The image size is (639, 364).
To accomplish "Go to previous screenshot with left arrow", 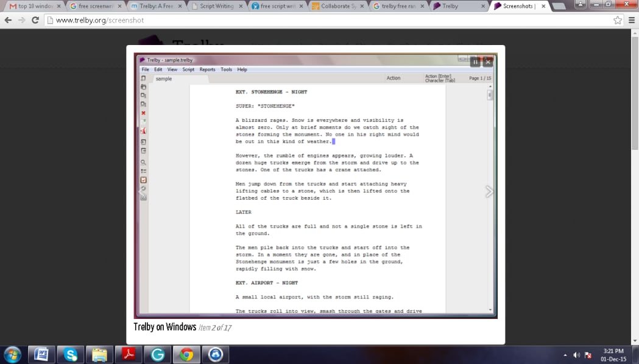I will tap(141, 191).
